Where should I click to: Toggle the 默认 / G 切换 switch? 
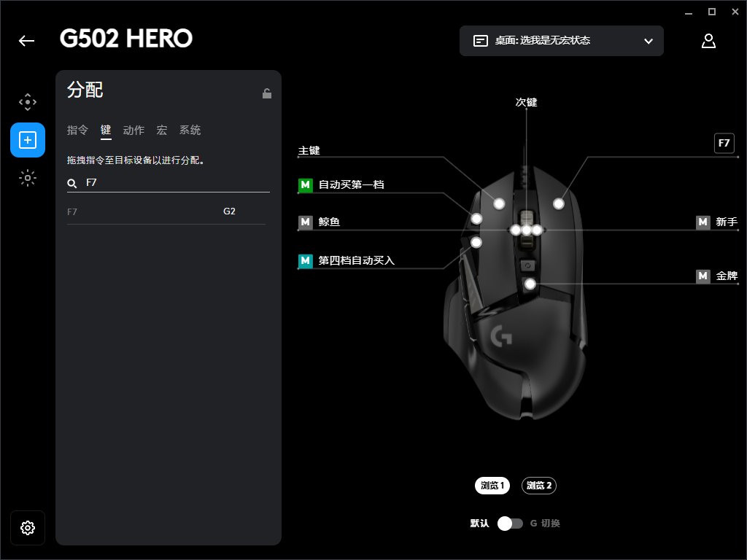510,524
